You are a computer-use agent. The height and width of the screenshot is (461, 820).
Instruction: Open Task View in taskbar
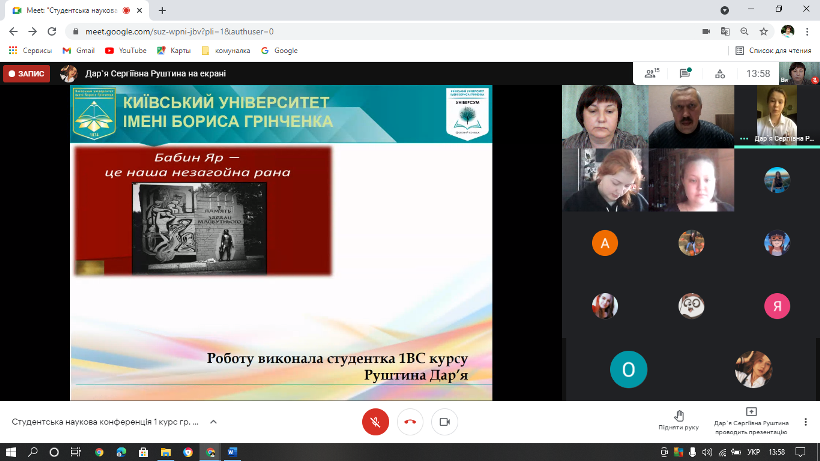pyautogui.click(x=76, y=452)
